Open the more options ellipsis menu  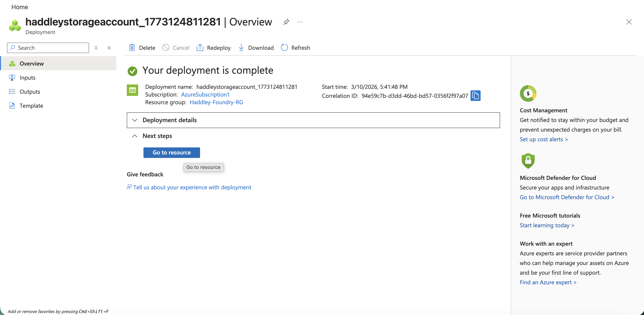click(300, 22)
